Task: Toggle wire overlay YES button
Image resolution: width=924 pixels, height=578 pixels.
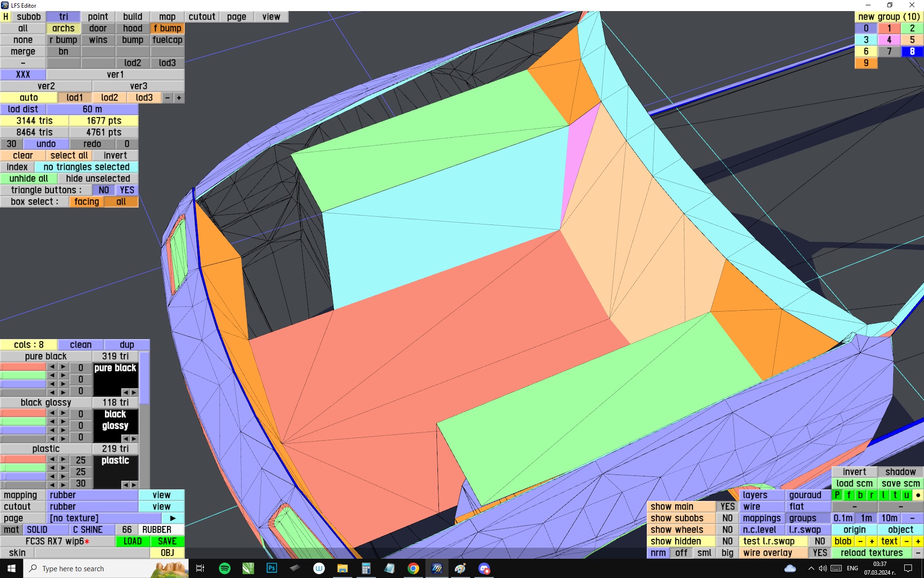Action: coord(820,553)
